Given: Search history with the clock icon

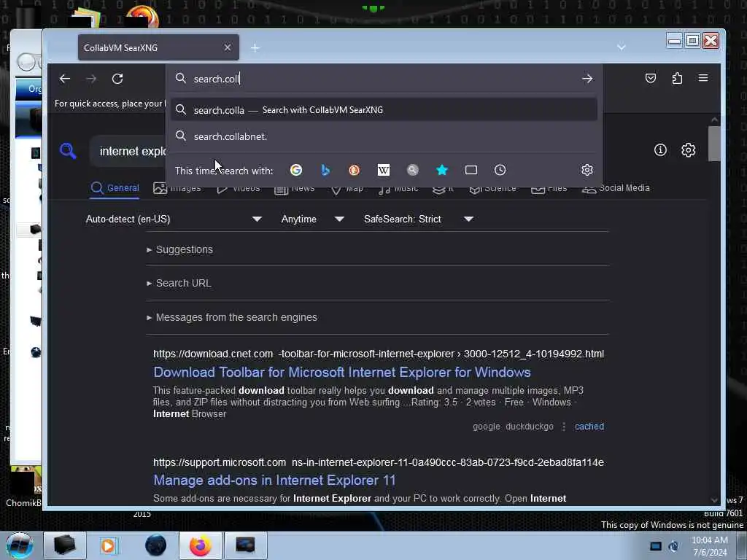Looking at the screenshot, I should 500,170.
